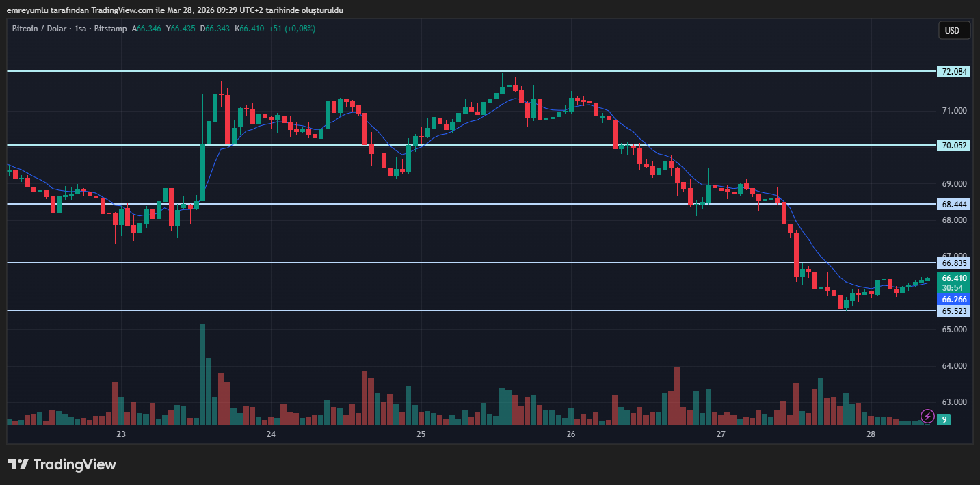Screen dimensions: 980x485
Task: Click the closing value K66.410 in legend
Action: tap(250, 29)
